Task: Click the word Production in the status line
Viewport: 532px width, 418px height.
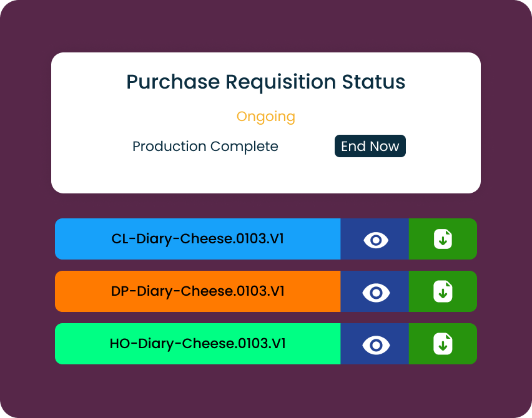Action: [x=169, y=147]
